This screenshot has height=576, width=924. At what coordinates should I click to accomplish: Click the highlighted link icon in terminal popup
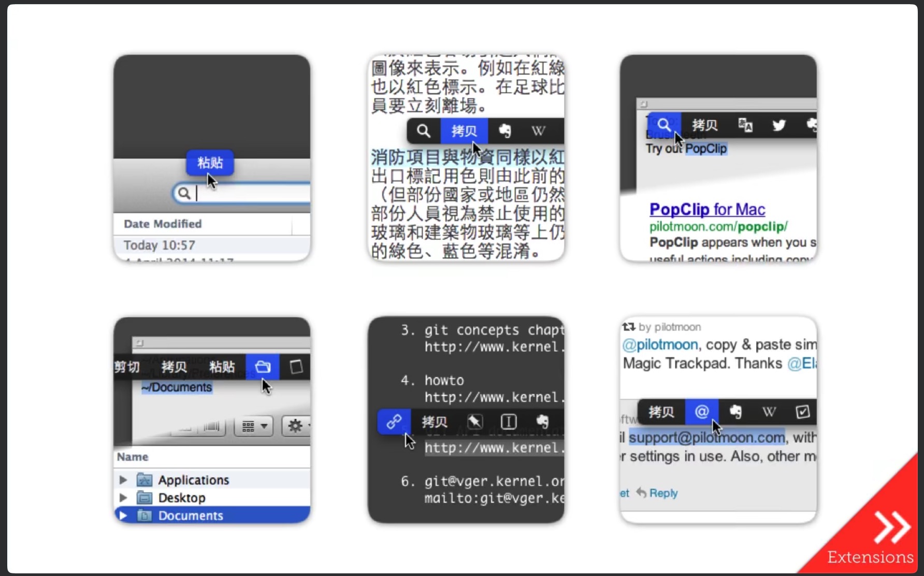click(x=394, y=422)
